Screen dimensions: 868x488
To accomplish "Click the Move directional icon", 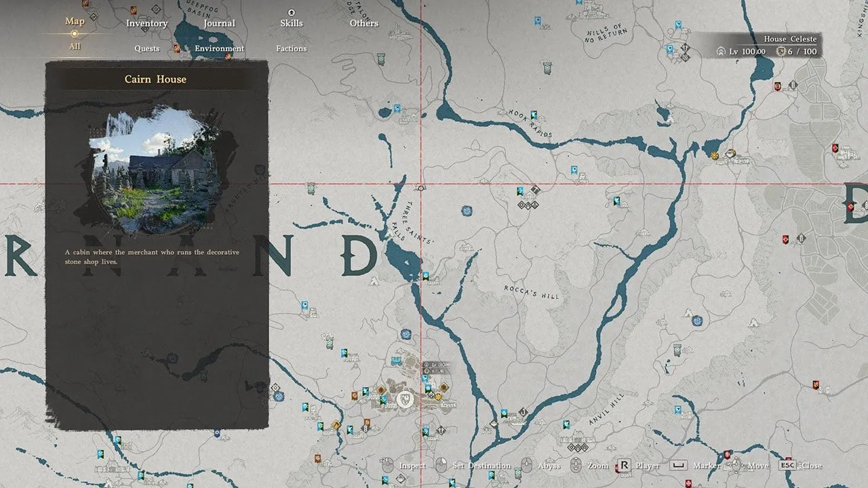I will point(736,466).
